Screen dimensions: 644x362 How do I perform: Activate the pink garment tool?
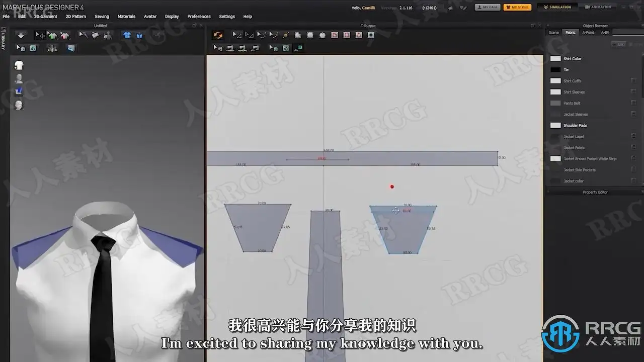(x=65, y=35)
